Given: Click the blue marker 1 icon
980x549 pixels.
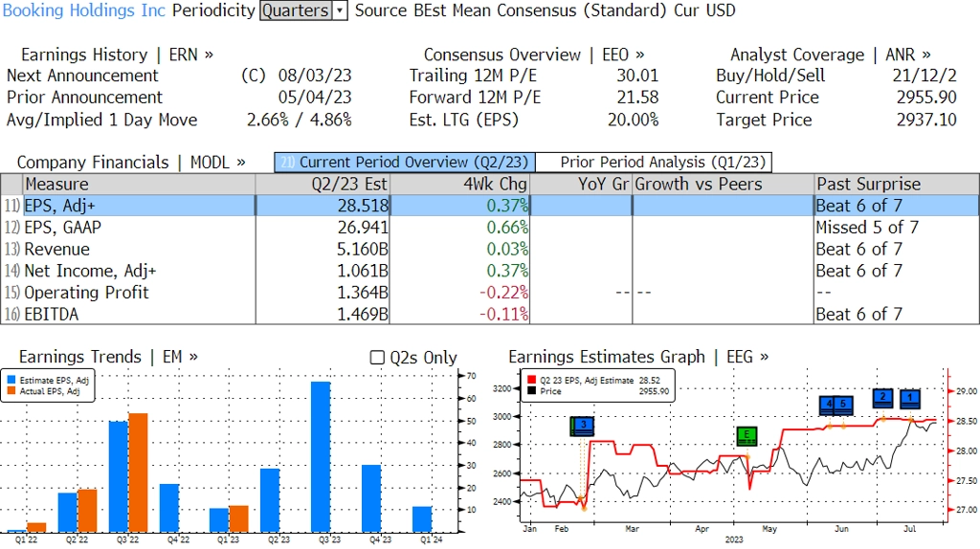Looking at the screenshot, I should click(910, 399).
